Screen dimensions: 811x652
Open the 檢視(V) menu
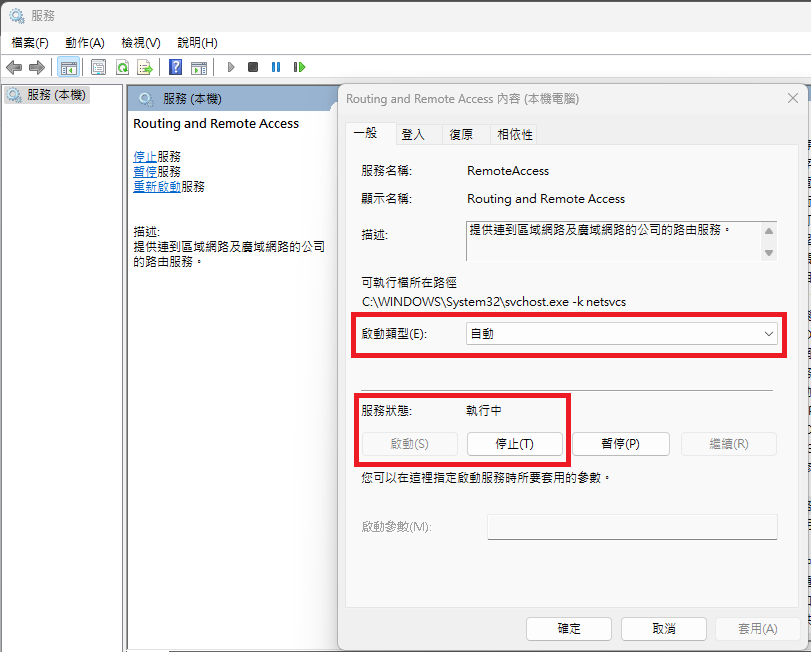pyautogui.click(x=141, y=43)
